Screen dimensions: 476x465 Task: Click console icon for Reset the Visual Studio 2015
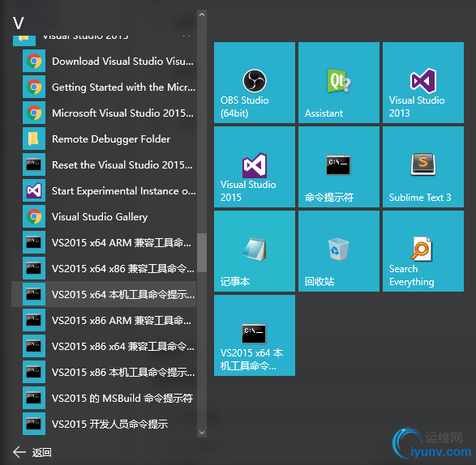(x=34, y=164)
